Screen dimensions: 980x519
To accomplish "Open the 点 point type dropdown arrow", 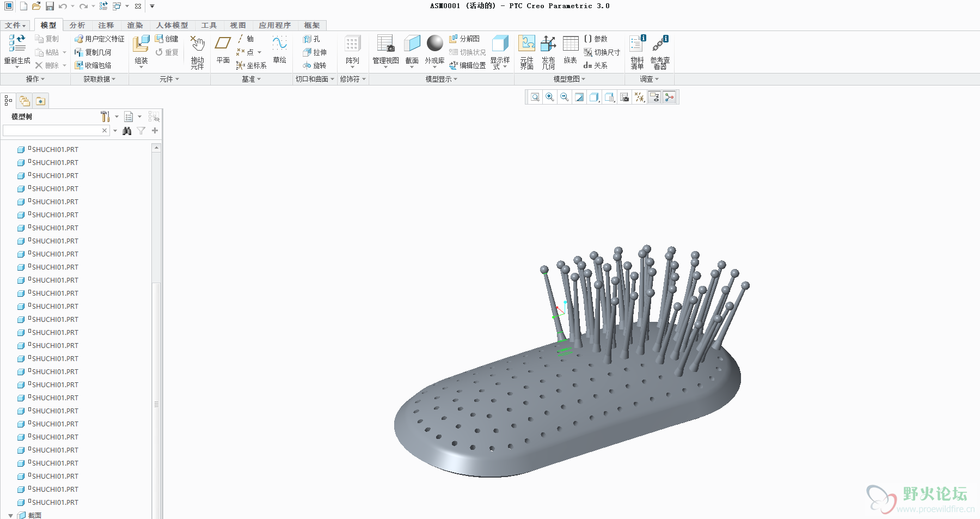I will (x=260, y=52).
